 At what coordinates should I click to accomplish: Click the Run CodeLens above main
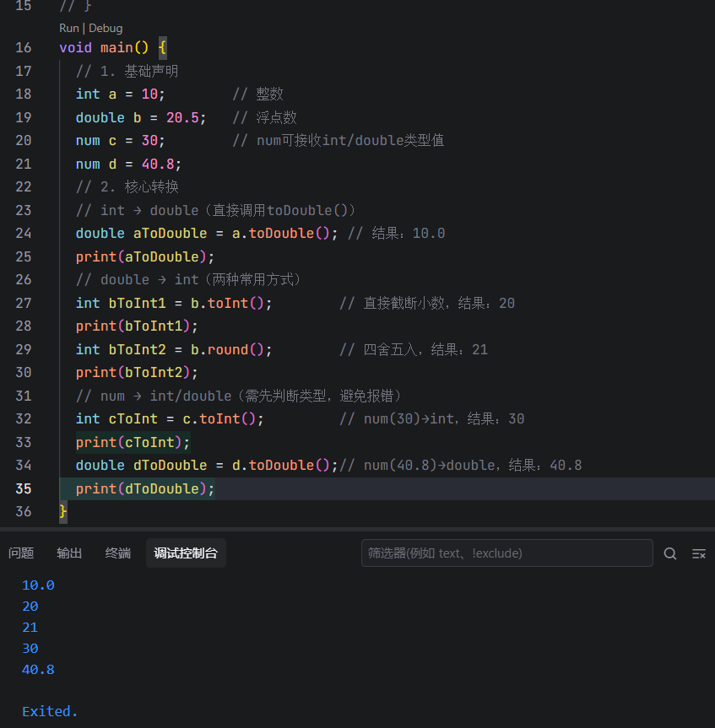click(68, 28)
